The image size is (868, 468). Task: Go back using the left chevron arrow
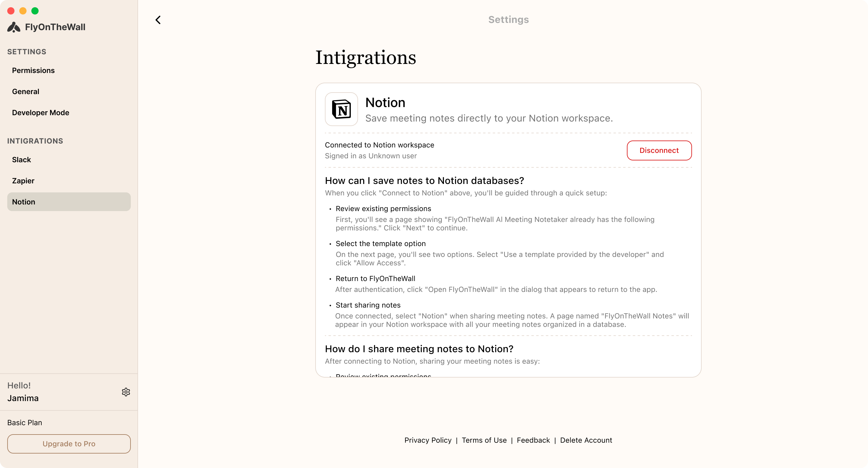158,20
